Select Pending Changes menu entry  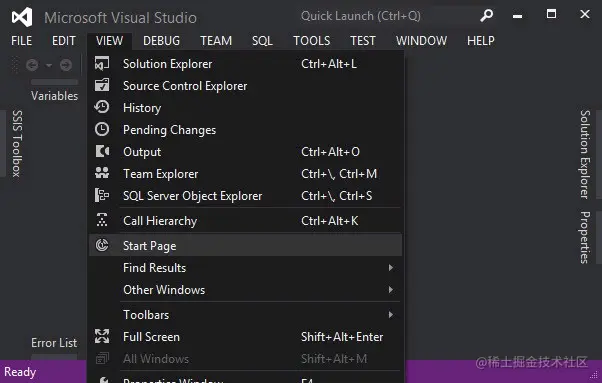(245, 130)
